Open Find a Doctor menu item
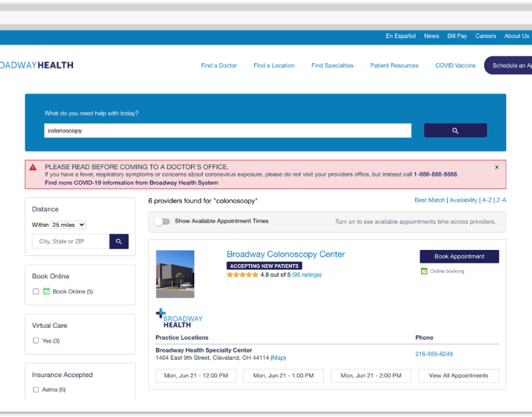This screenshot has height=417, width=532. tap(219, 66)
